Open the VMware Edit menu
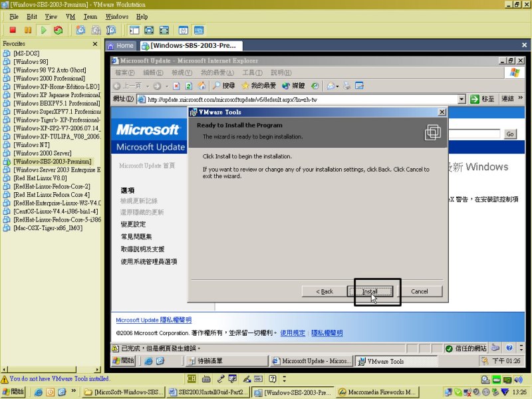 tap(31, 16)
